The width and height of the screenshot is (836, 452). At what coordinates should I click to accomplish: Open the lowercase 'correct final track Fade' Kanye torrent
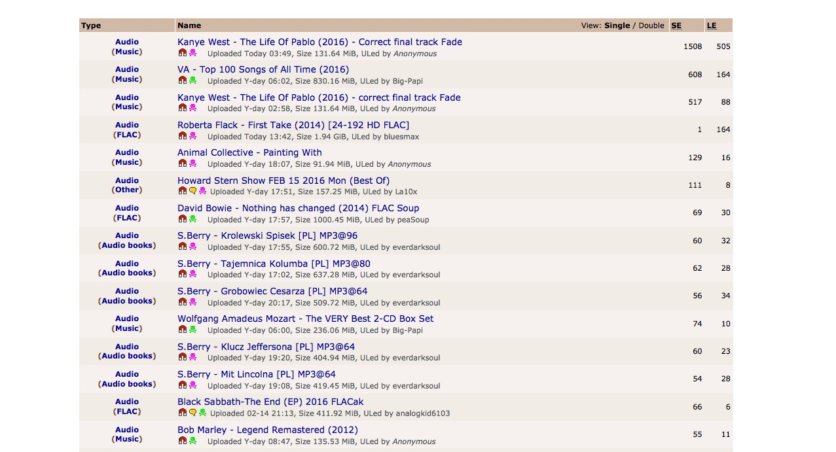click(319, 98)
